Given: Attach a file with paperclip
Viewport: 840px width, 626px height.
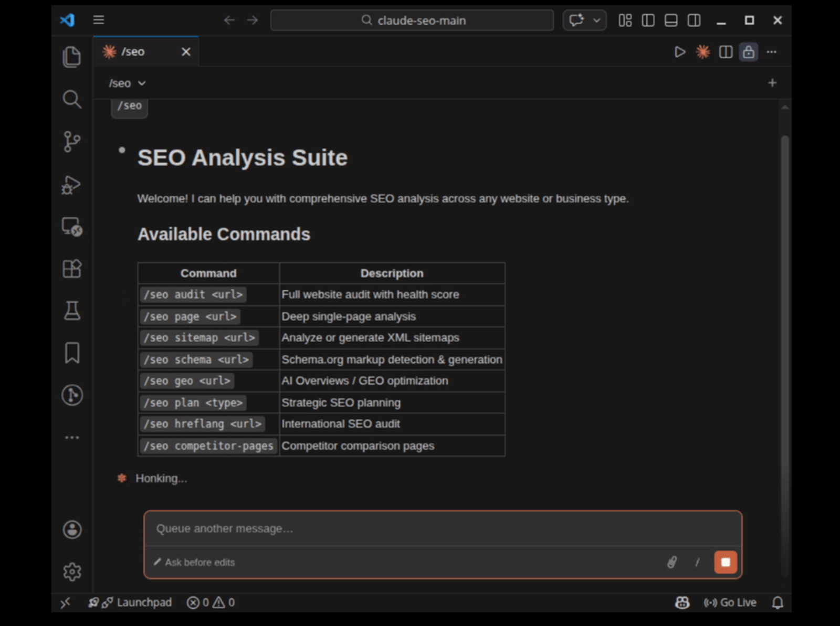Looking at the screenshot, I should point(672,562).
